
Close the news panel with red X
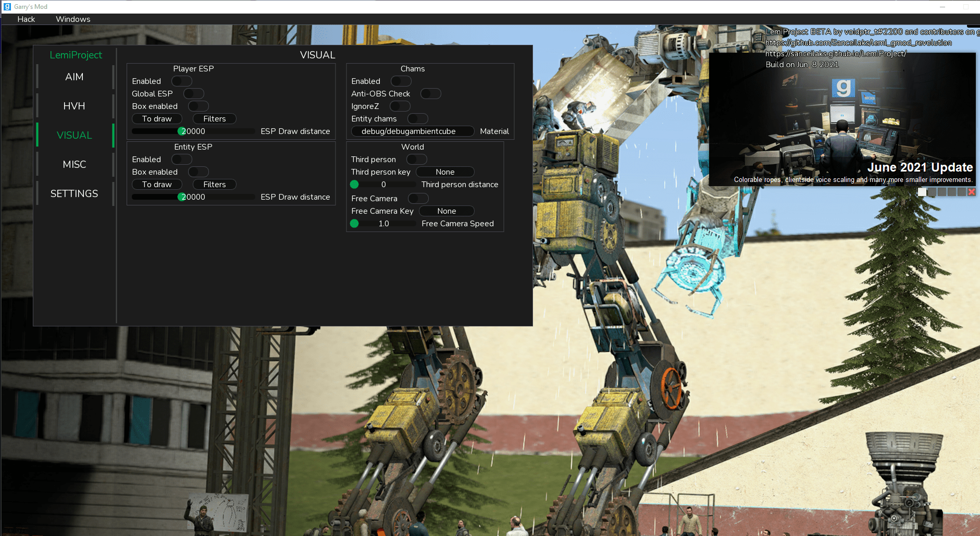(x=972, y=192)
